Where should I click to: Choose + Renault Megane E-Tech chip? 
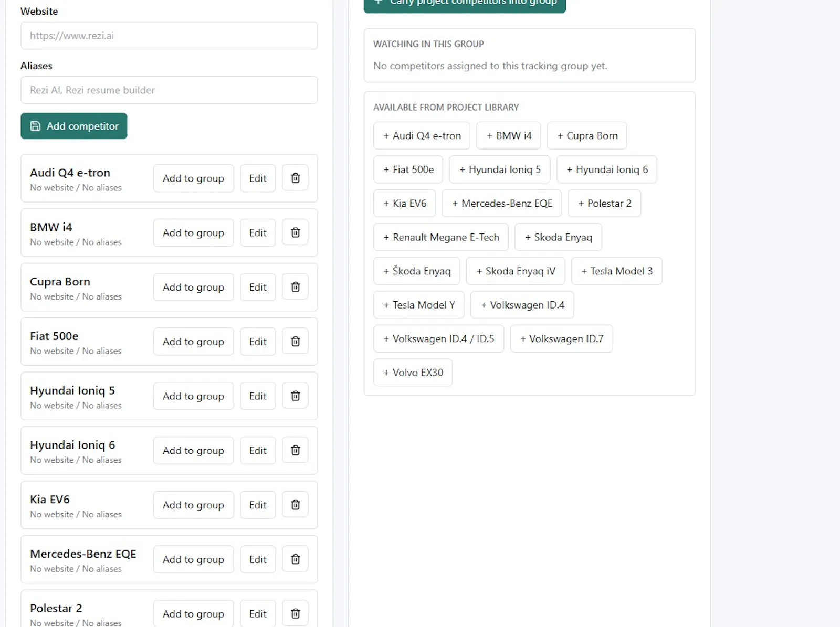coord(440,237)
